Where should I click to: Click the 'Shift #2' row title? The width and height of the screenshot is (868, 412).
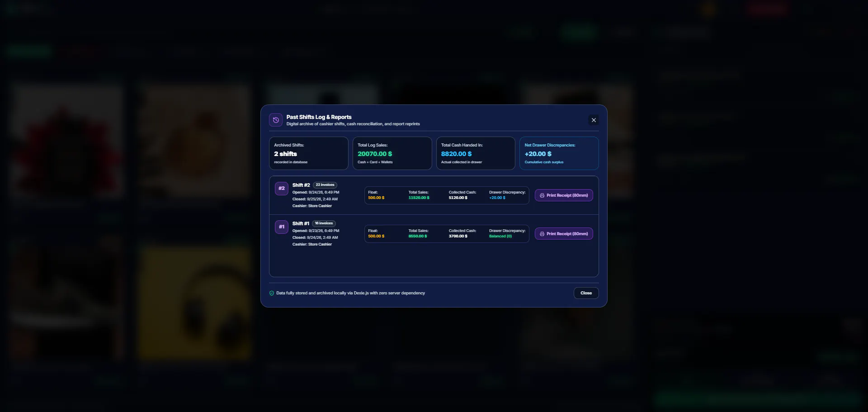(301, 185)
